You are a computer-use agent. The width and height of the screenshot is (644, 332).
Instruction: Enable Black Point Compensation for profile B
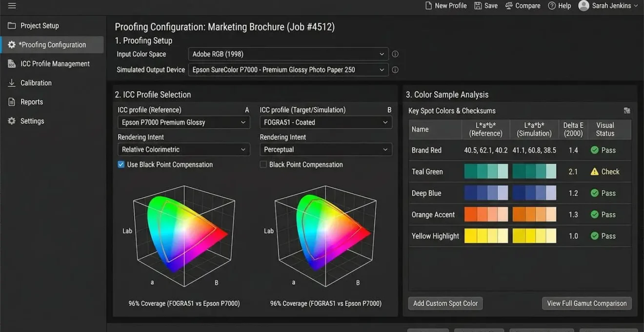263,165
